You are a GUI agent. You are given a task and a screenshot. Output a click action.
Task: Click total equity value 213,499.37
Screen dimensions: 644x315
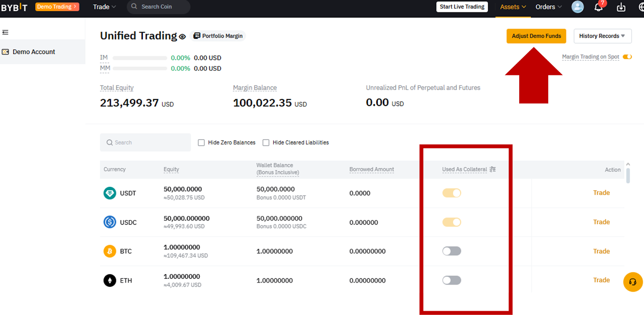[x=129, y=103]
